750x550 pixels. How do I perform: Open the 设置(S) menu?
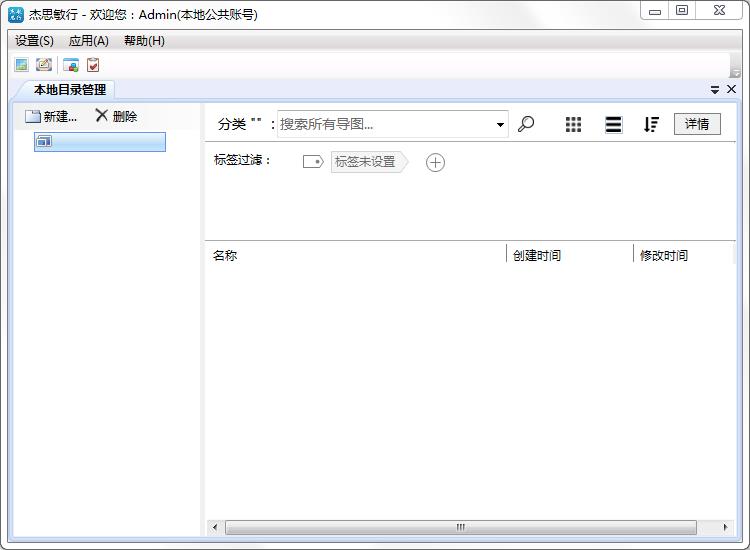34,41
